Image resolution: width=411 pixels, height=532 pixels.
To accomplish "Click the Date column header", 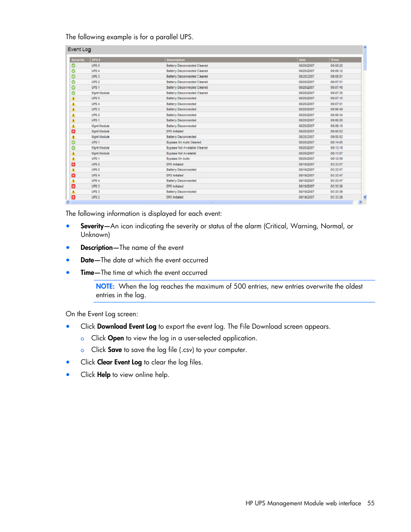I will [314, 60].
